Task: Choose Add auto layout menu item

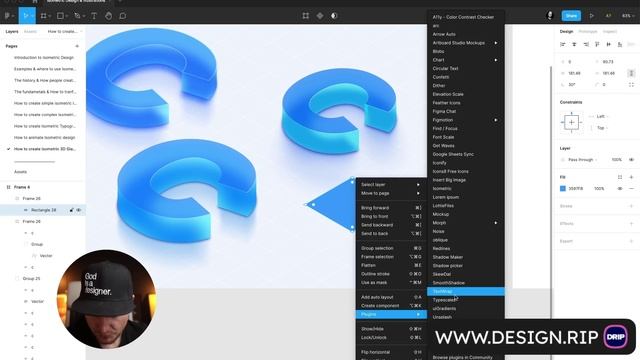Action: [391, 297]
